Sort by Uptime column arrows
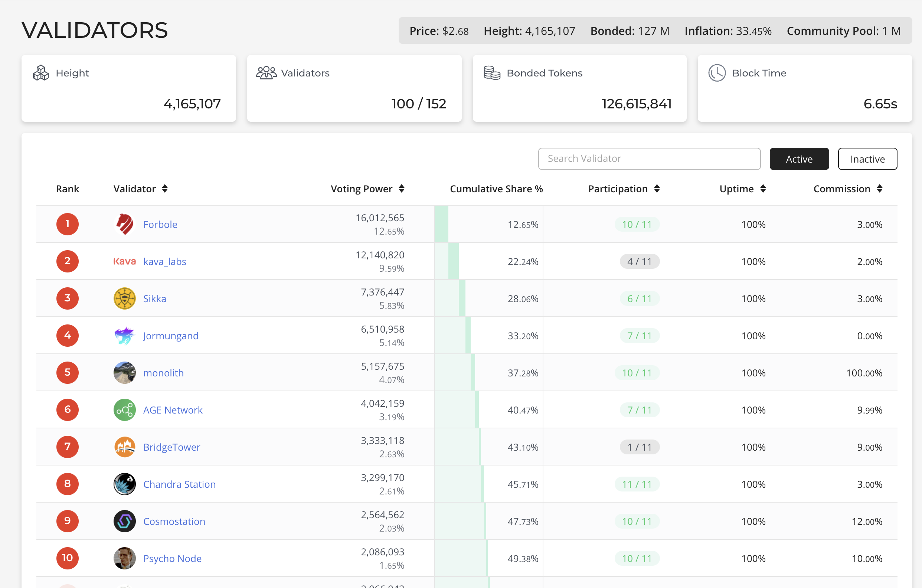The width and height of the screenshot is (922, 588). (x=763, y=189)
